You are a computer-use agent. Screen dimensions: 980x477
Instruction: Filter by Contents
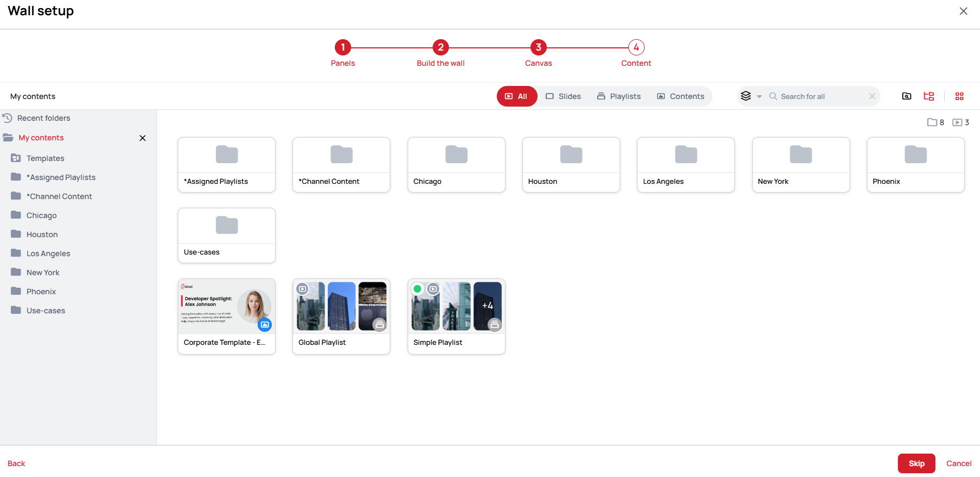click(x=681, y=96)
